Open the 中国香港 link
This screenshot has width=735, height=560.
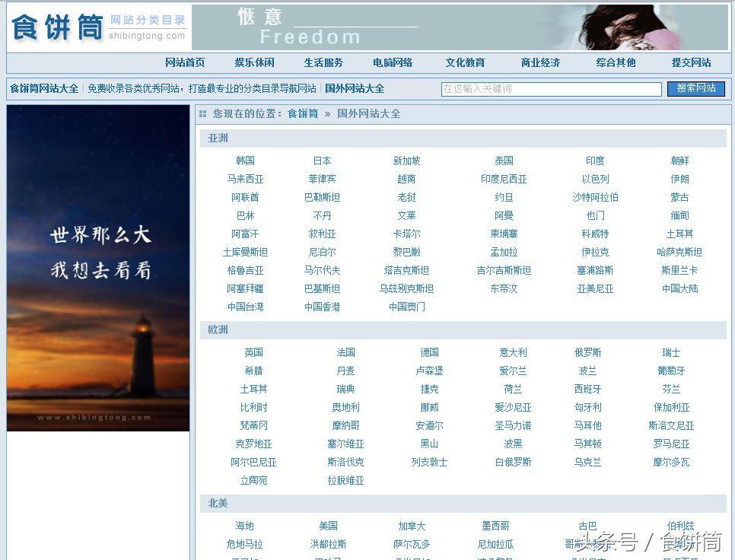(x=322, y=307)
